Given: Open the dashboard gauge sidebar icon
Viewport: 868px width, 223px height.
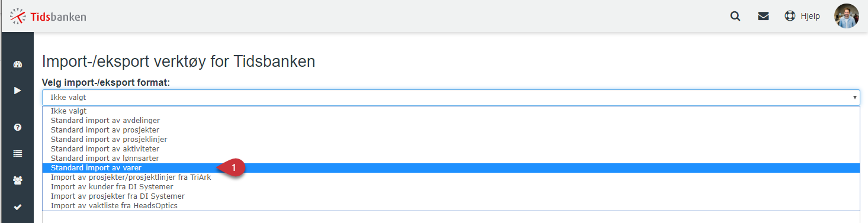Looking at the screenshot, I should (18, 64).
